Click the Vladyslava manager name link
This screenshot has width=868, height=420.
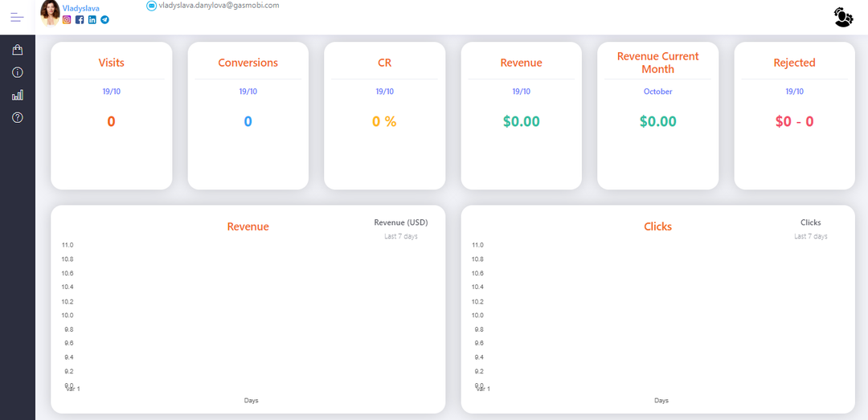81,8
